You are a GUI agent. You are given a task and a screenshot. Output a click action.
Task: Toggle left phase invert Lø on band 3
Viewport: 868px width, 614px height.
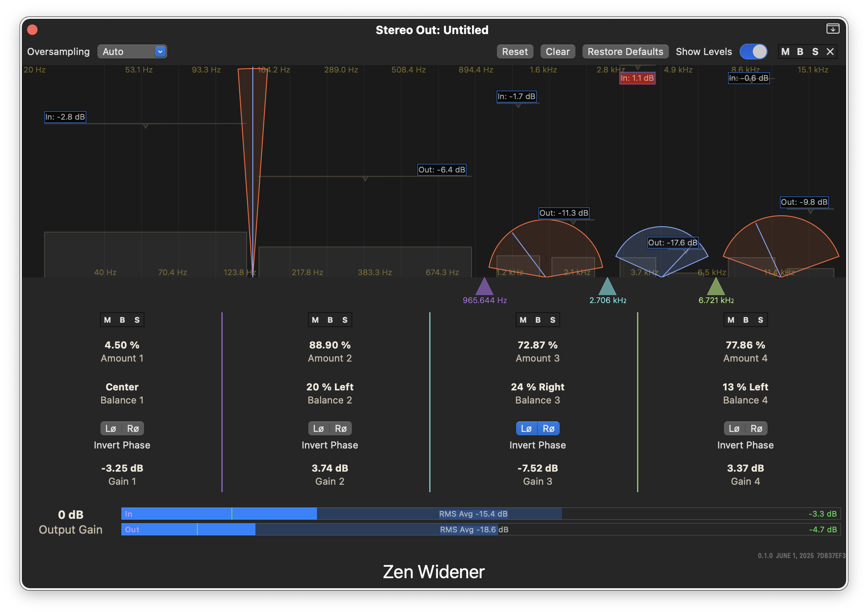pos(527,428)
